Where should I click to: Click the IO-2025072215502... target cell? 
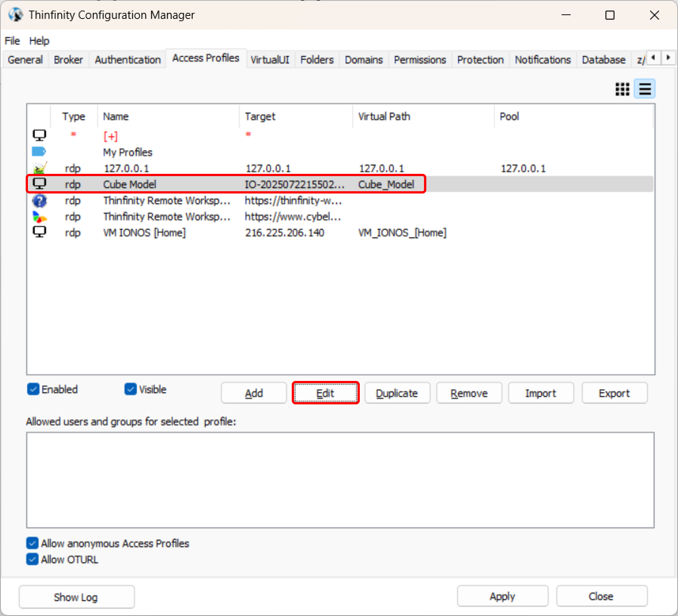(x=295, y=184)
